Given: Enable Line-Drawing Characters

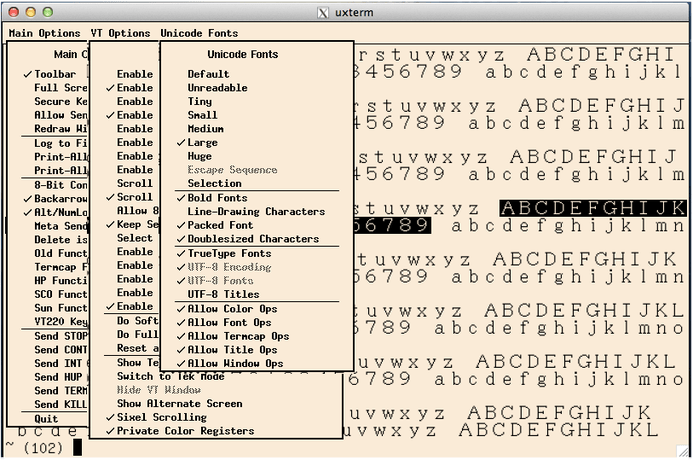Looking at the screenshot, I should [x=256, y=212].
